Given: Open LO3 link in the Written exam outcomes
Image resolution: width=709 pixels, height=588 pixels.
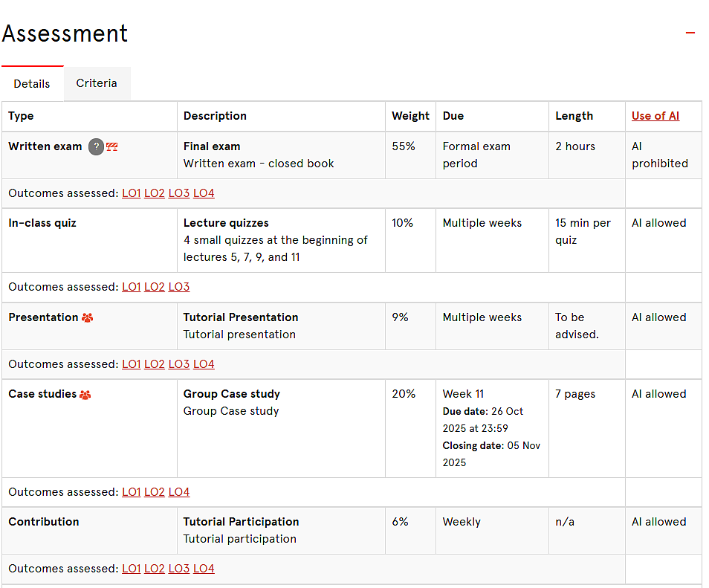Looking at the screenshot, I should [178, 193].
